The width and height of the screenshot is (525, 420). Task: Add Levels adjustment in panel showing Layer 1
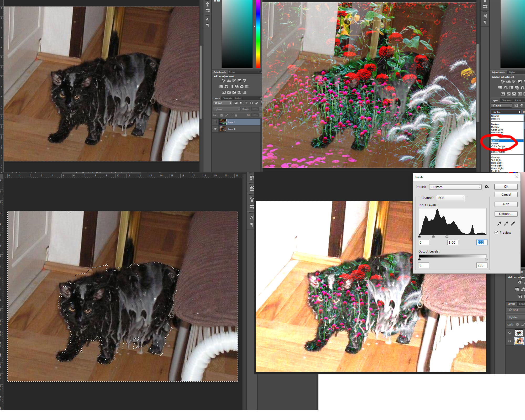tap(229, 81)
